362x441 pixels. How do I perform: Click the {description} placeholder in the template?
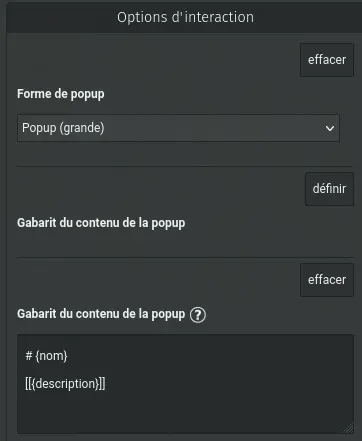65,384
